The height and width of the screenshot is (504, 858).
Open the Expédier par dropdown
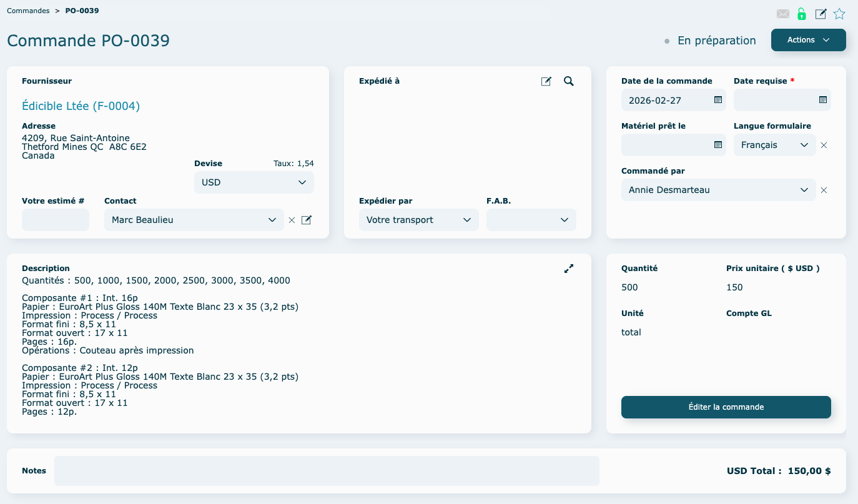coord(418,220)
